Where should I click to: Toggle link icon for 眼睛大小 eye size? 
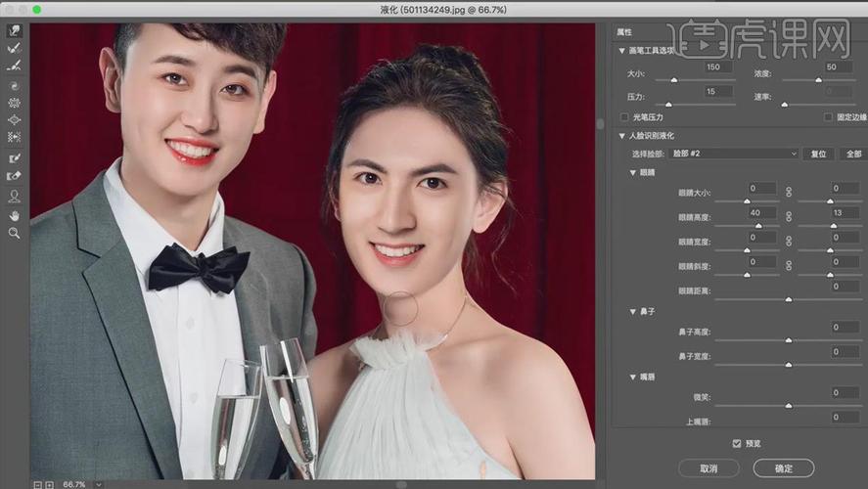tap(789, 192)
